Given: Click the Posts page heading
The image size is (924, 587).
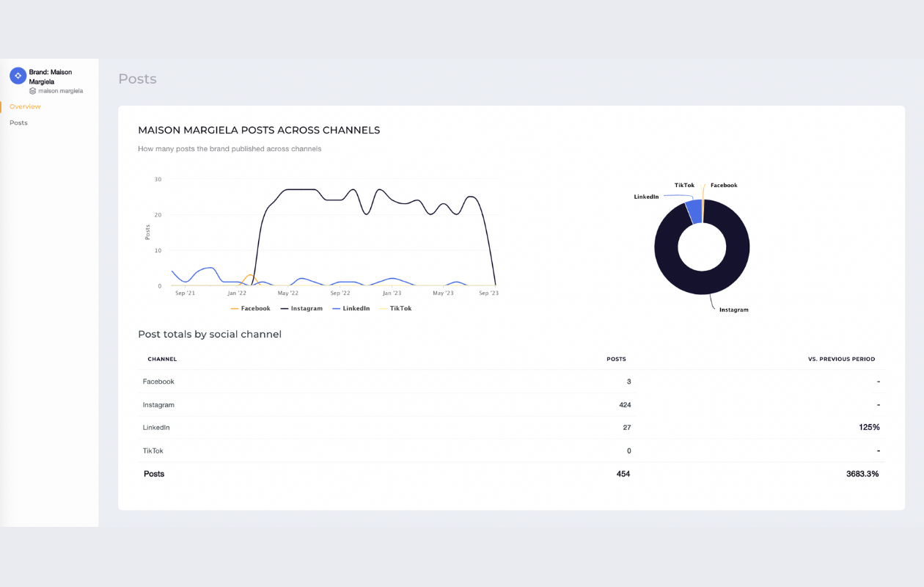Looking at the screenshot, I should [x=137, y=79].
